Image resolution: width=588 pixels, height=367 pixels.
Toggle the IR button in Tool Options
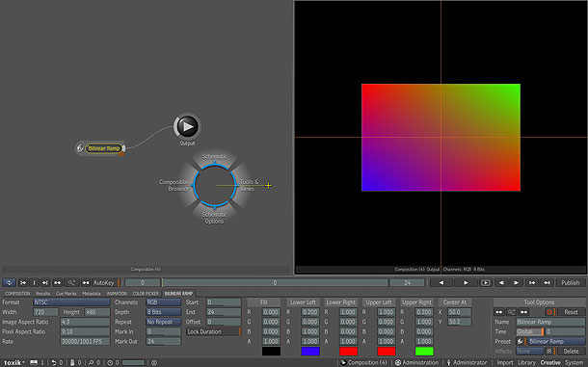click(x=549, y=352)
